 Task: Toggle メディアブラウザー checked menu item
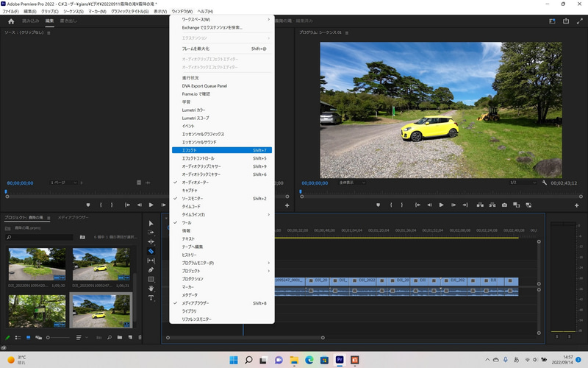196,303
